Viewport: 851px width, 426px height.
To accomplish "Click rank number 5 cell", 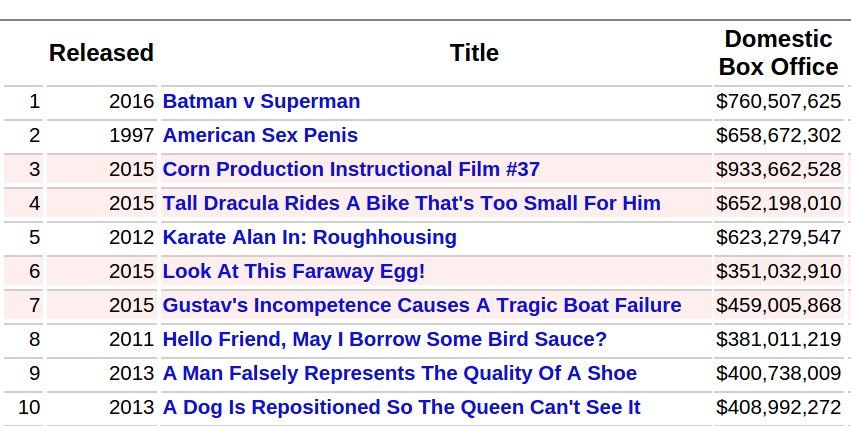I will click(x=34, y=237).
